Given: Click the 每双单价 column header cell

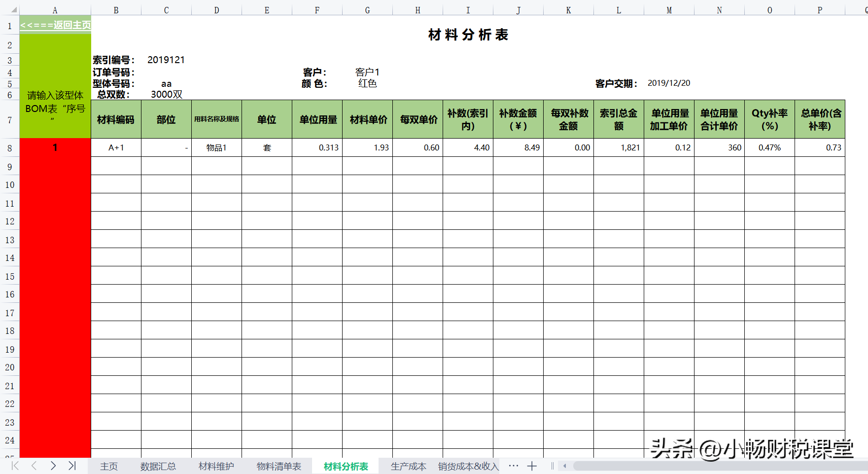Looking at the screenshot, I should [418, 119].
